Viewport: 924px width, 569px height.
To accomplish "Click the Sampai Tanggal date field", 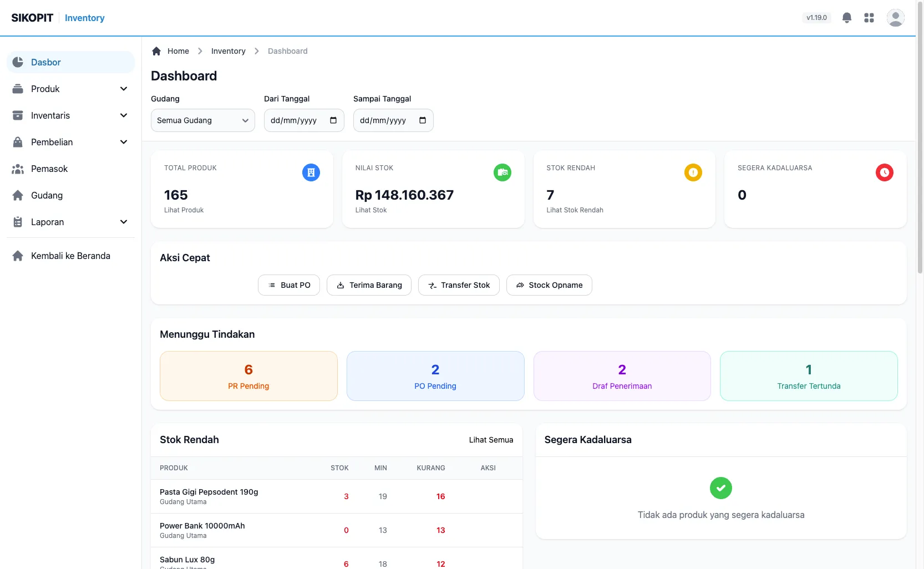I will pyautogui.click(x=393, y=120).
